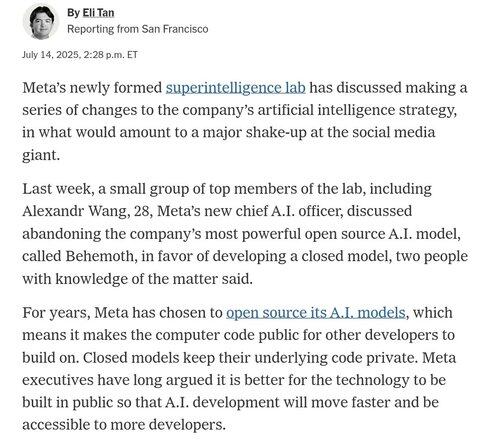Click the opening words Meta's newly formed
500x447 pixels.
click(x=92, y=88)
